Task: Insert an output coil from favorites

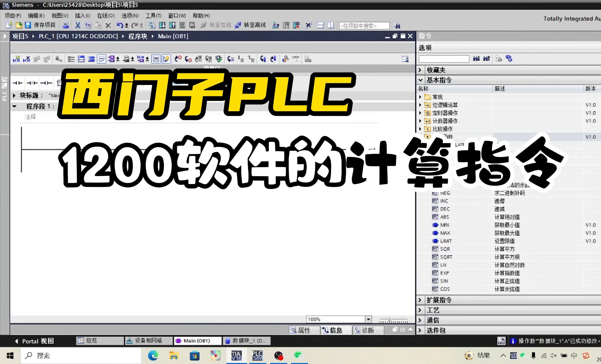Action: (46, 83)
